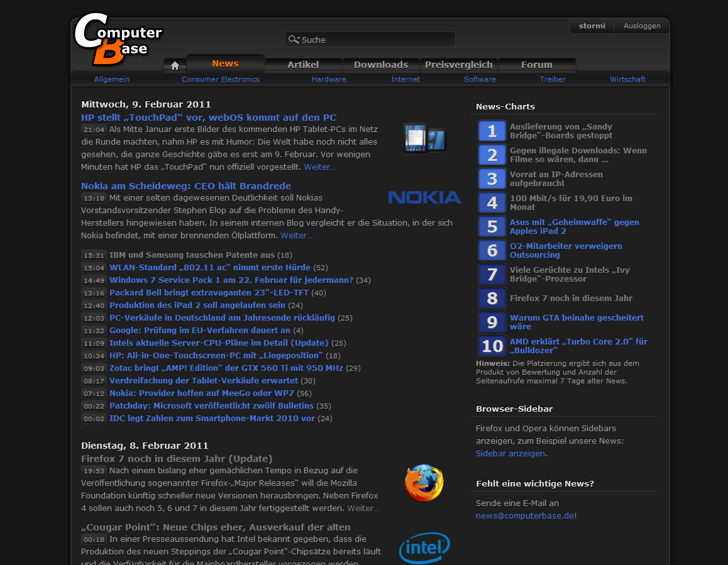Select the Software news category

click(480, 79)
